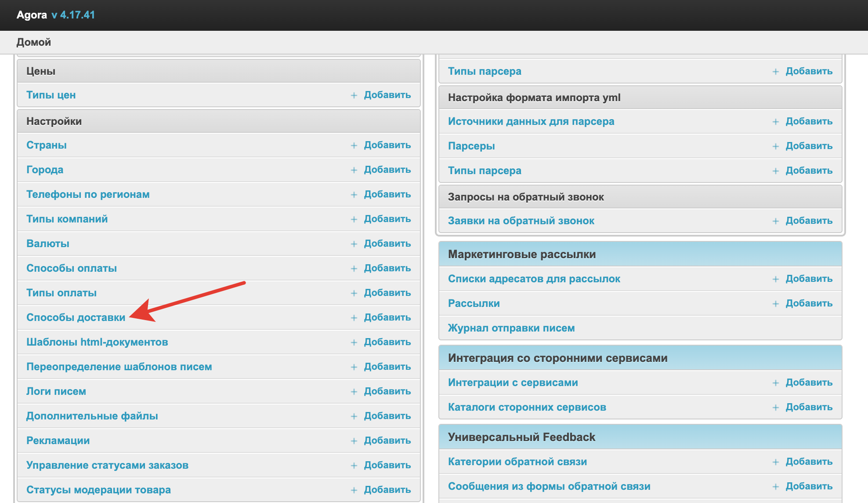This screenshot has height=503, width=868.
Task: Open Каталоги сторонних сервисов
Action: click(x=527, y=407)
